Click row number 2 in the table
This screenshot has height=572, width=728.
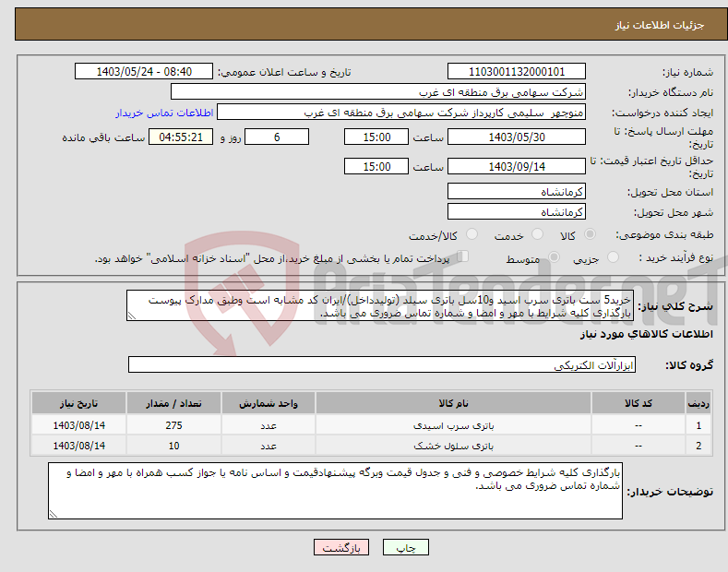click(x=698, y=447)
